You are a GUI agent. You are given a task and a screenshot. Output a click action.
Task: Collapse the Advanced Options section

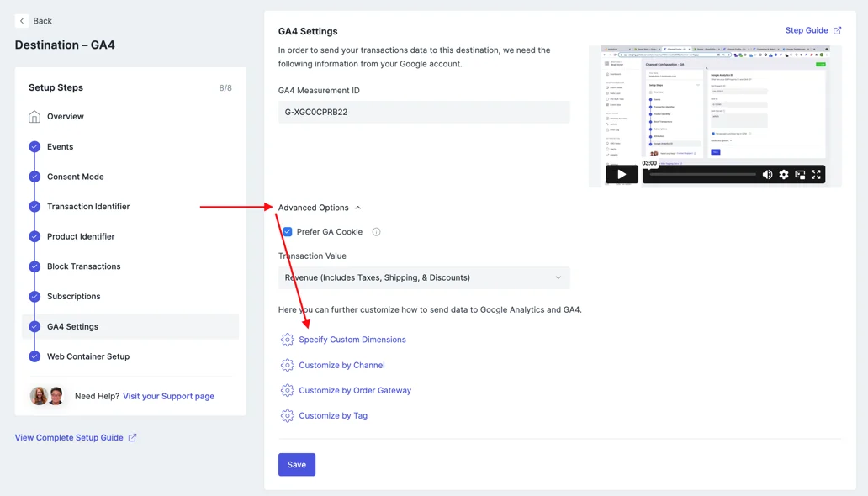tap(320, 208)
